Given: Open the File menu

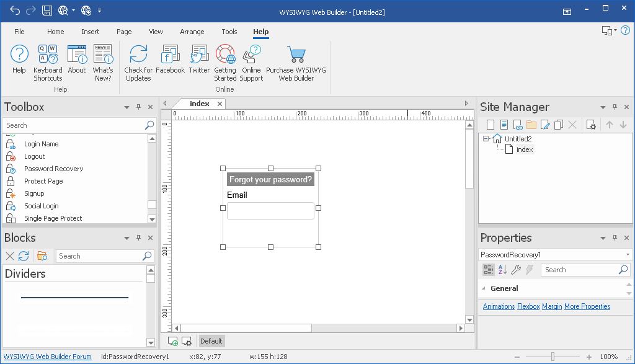Looking at the screenshot, I should pos(19,32).
